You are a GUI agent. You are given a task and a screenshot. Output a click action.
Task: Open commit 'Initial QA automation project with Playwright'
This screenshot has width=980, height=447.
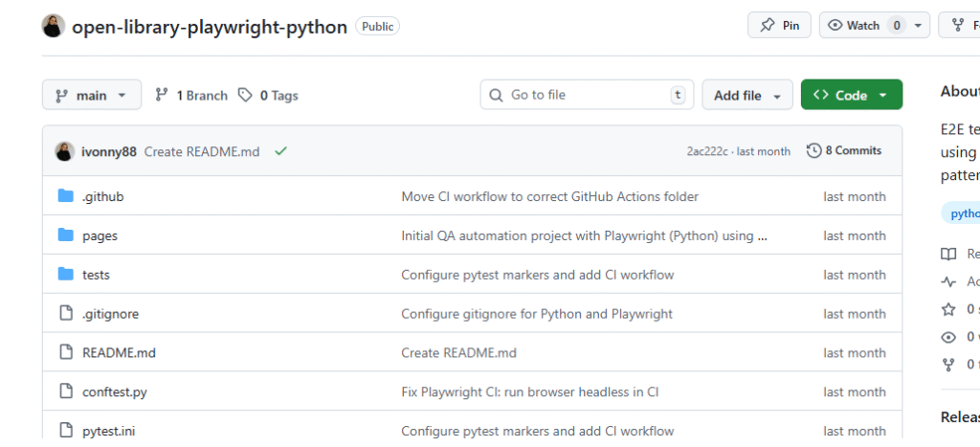(585, 235)
